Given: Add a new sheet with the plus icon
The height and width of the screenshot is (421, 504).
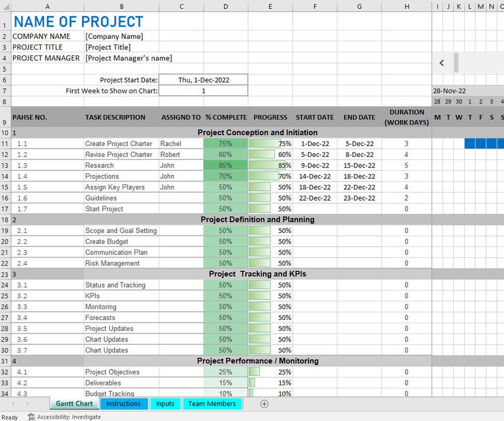Looking at the screenshot, I should tap(264, 404).
